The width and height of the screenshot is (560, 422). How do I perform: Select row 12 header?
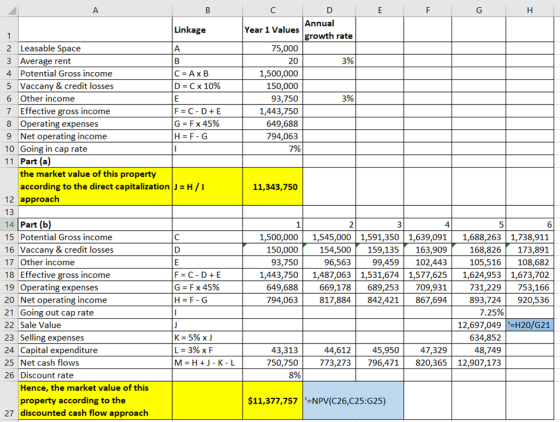point(9,186)
